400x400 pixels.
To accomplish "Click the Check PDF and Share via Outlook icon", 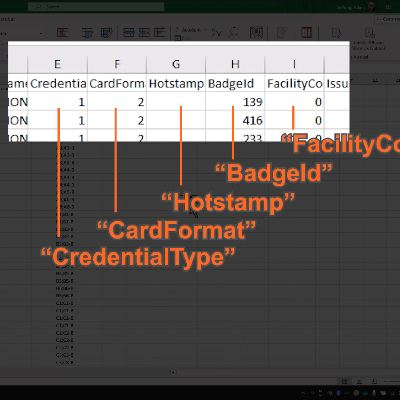I will (369, 33).
